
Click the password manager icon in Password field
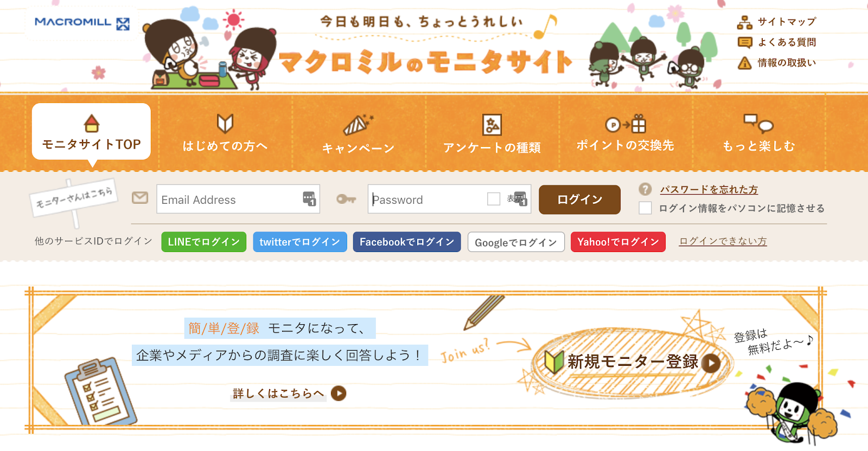520,199
